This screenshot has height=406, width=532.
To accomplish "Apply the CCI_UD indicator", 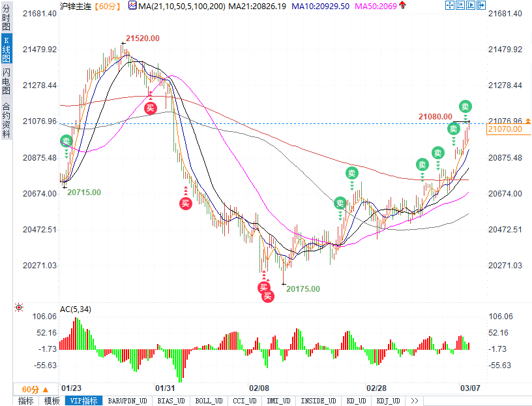I will click(244, 401).
